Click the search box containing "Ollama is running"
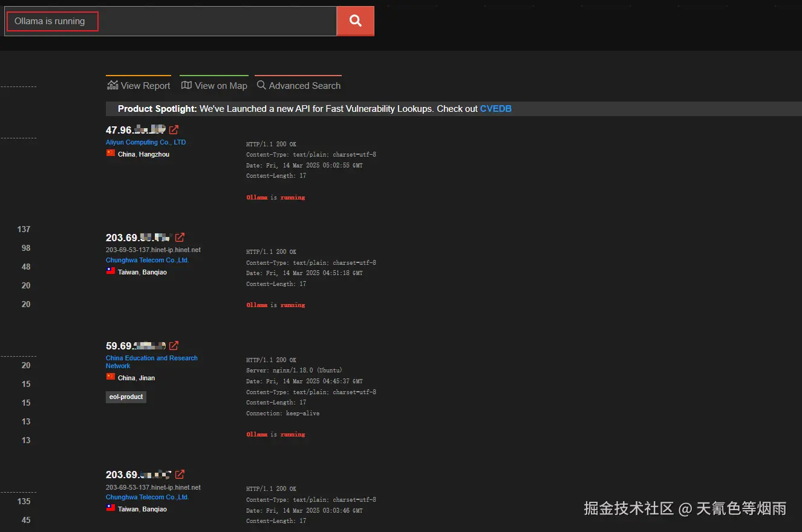 [171, 21]
